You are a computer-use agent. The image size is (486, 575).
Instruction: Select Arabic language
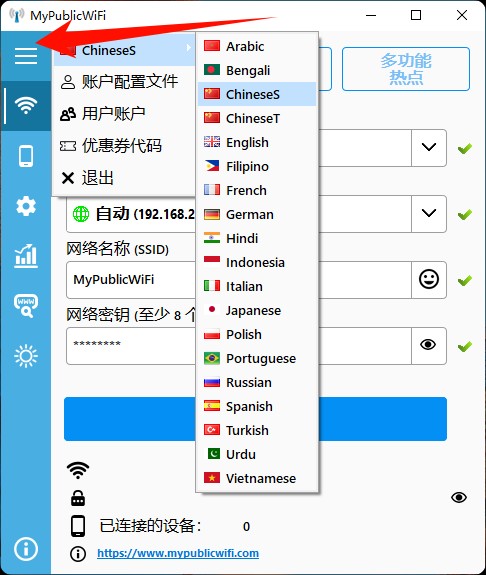click(x=257, y=46)
